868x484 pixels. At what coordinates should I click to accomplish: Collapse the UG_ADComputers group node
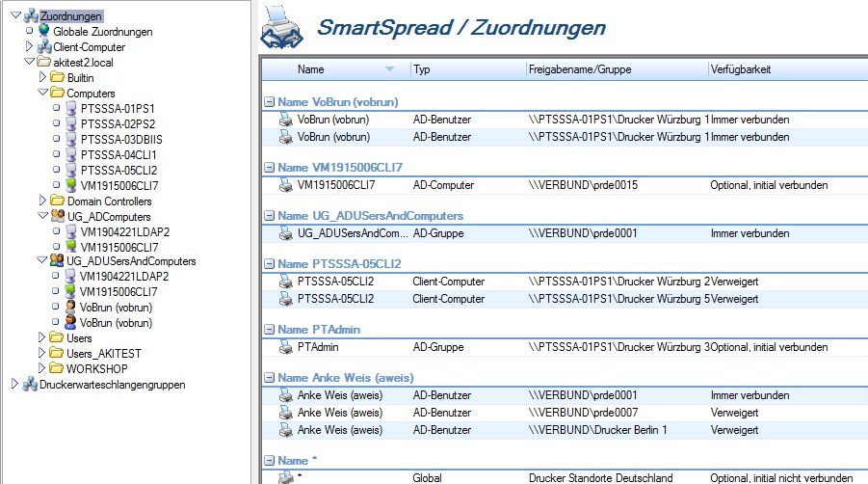(42, 215)
